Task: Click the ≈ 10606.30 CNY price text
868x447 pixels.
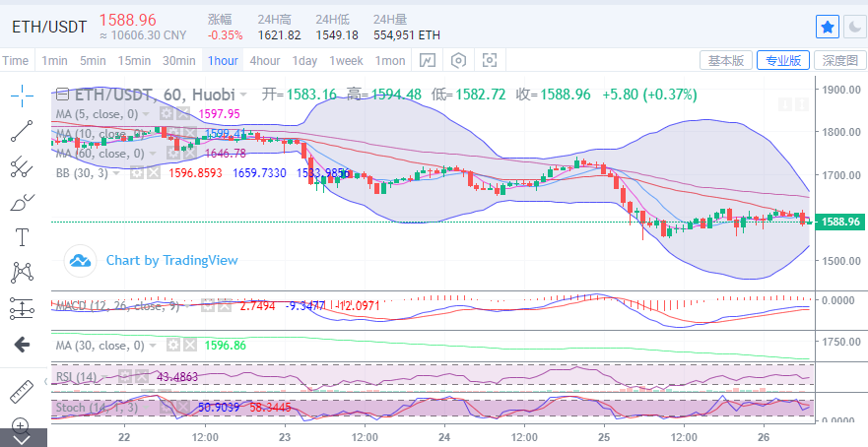Action: (x=143, y=35)
